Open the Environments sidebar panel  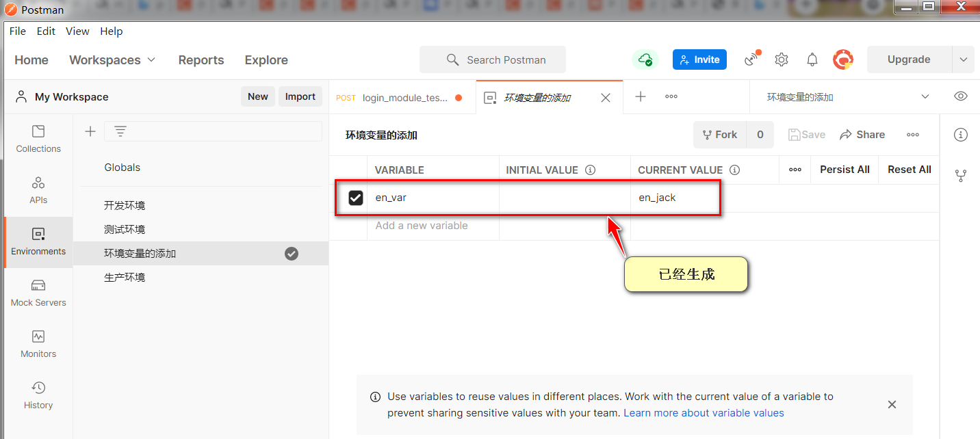click(38, 242)
